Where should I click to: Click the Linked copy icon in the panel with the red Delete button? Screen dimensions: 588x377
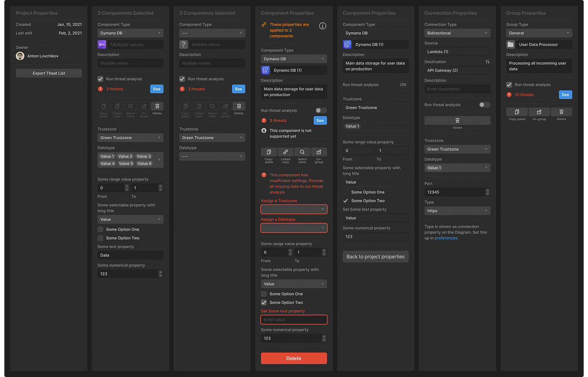285,152
